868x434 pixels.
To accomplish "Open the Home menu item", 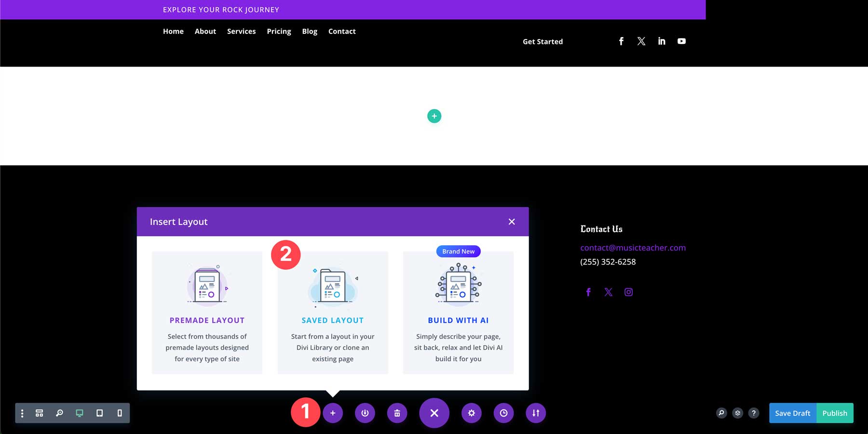I will click(x=173, y=31).
